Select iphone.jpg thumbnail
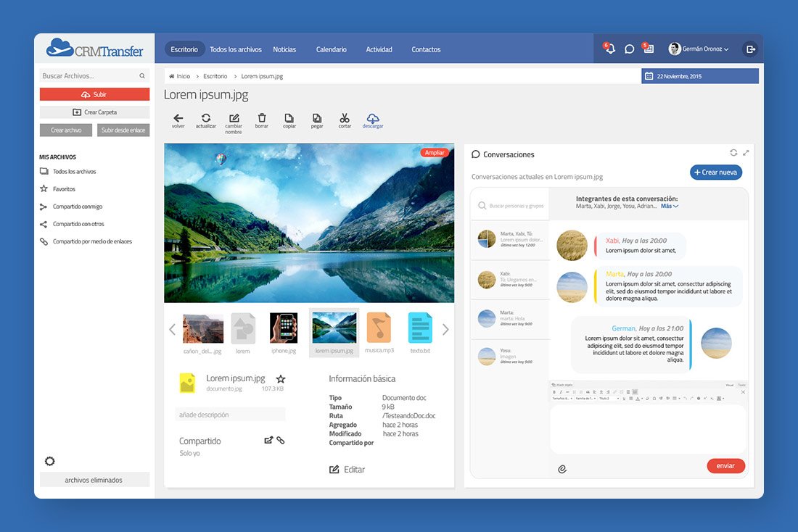 (284, 333)
